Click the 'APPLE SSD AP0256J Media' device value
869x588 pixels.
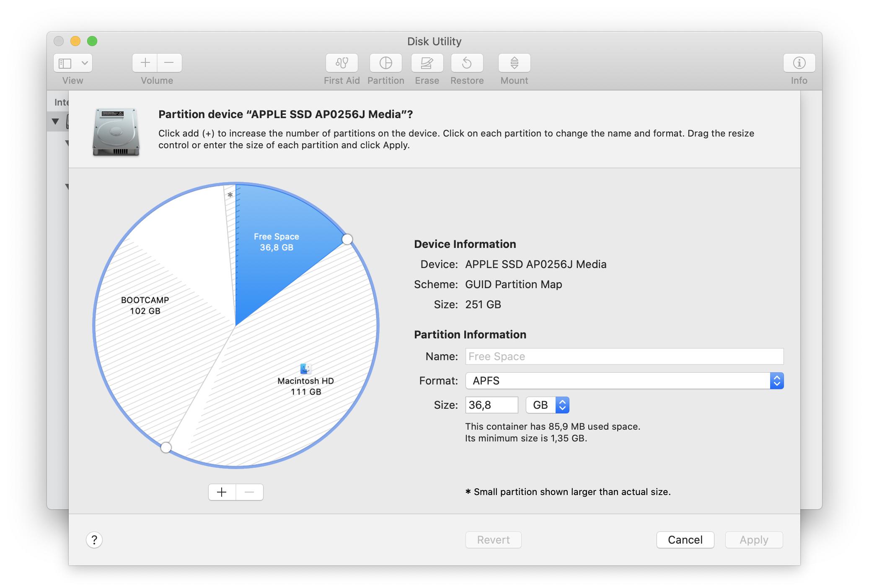click(535, 264)
